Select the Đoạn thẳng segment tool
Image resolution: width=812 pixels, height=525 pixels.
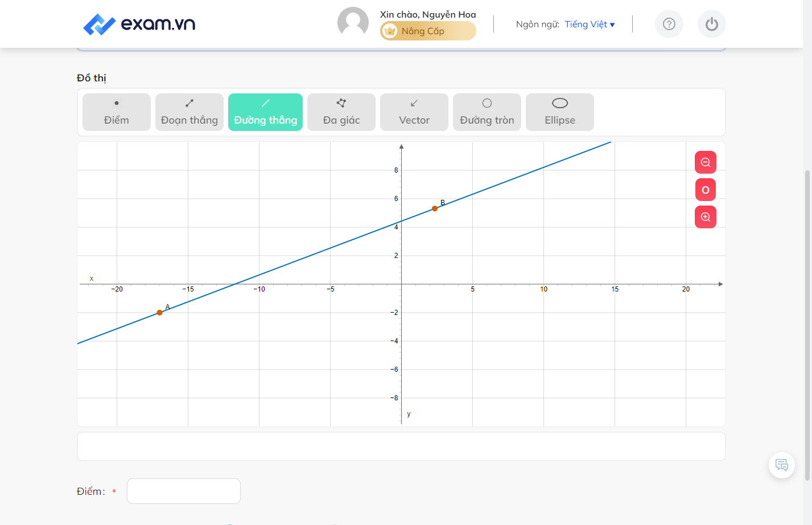[189, 112]
